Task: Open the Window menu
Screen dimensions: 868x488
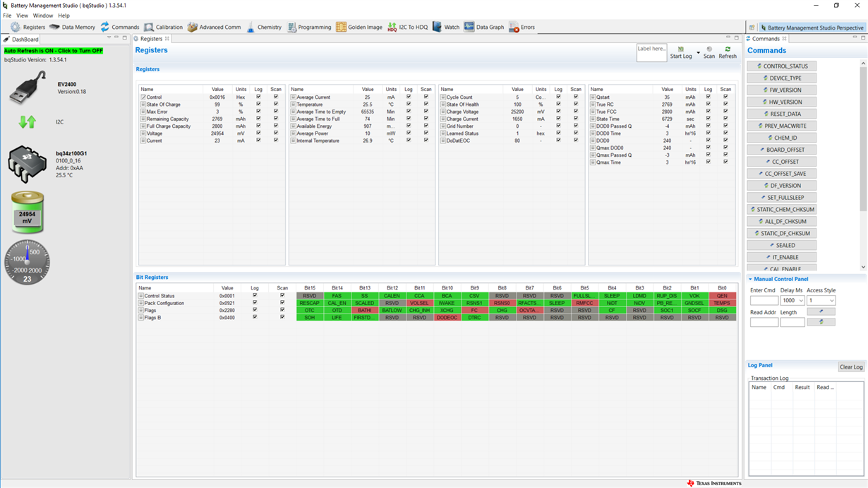Action: pyautogui.click(x=42, y=16)
